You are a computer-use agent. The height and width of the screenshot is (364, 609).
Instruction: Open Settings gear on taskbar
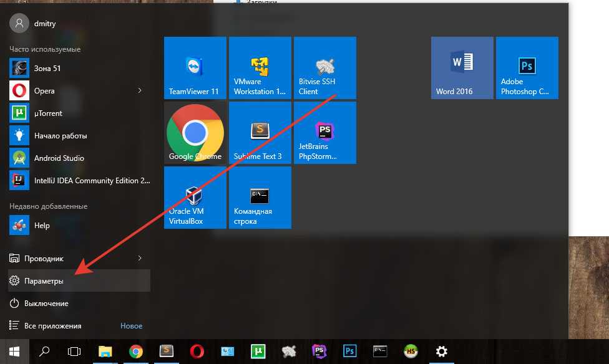pos(442,352)
